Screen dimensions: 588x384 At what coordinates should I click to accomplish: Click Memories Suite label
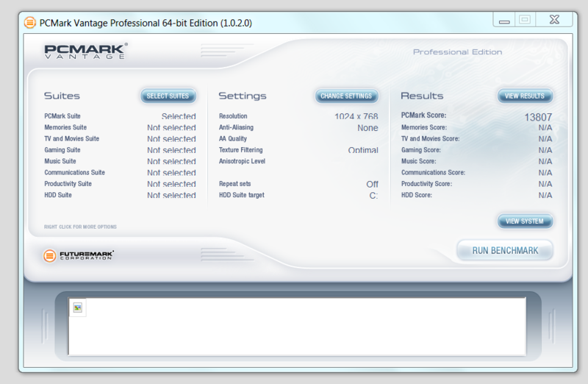coord(65,127)
